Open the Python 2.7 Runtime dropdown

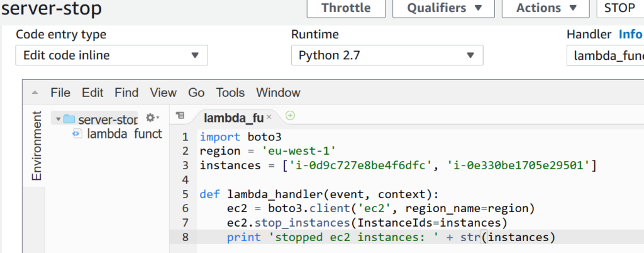387,55
